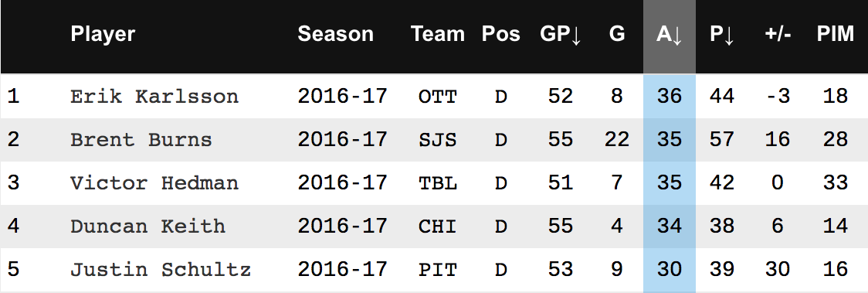The height and width of the screenshot is (293, 868).
Task: Open Duncan Keith player link
Action: click(147, 226)
